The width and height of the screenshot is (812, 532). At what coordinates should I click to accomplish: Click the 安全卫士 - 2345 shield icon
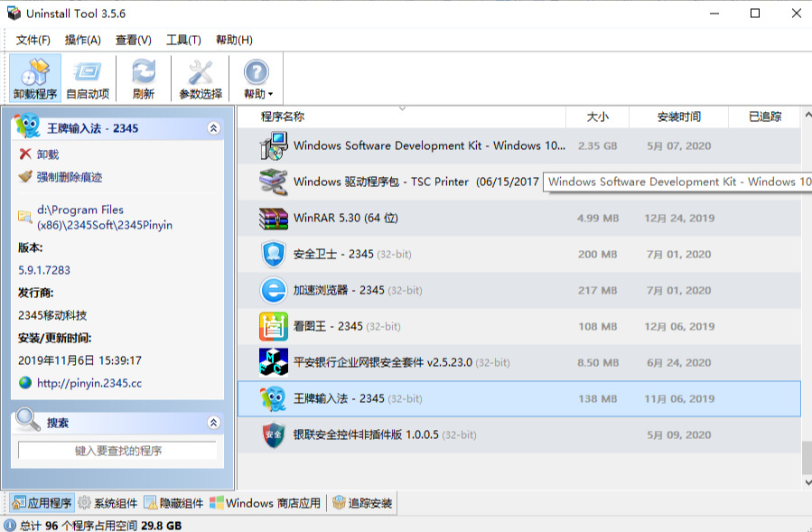274,255
